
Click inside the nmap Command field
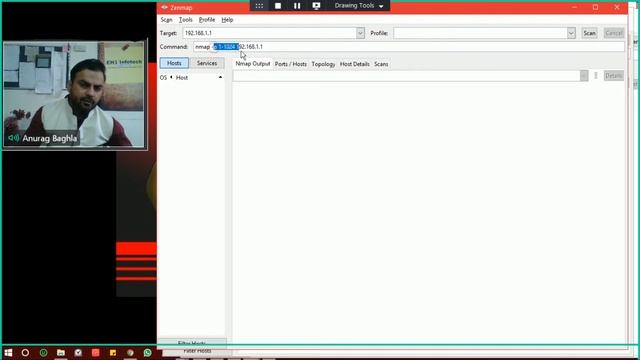point(409,47)
